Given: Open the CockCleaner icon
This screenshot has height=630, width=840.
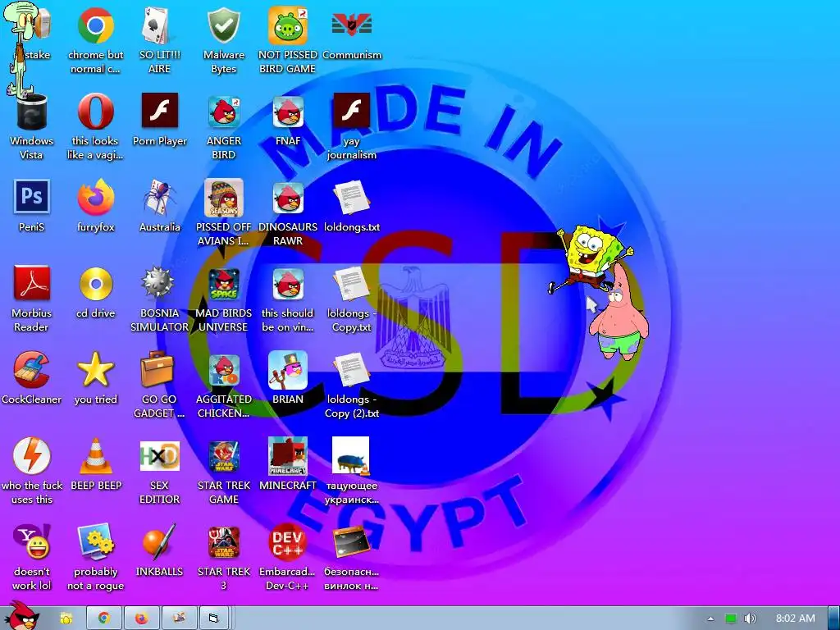Looking at the screenshot, I should coord(32,370).
